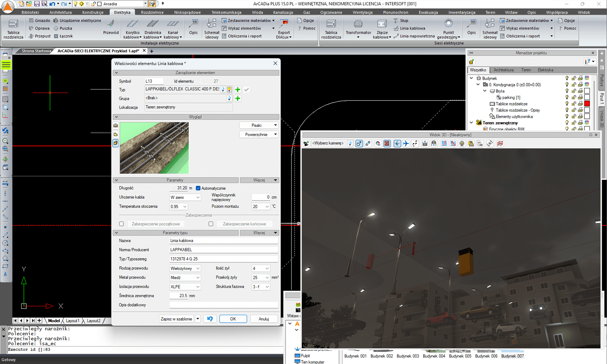Click the green plus next to the Typ field

[238, 89]
